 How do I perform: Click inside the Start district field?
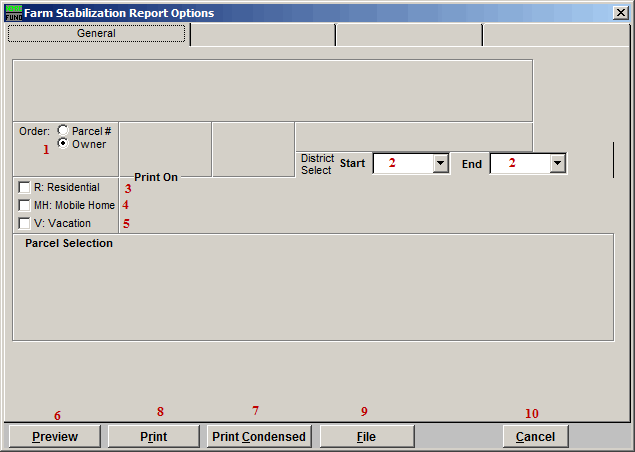coord(402,164)
